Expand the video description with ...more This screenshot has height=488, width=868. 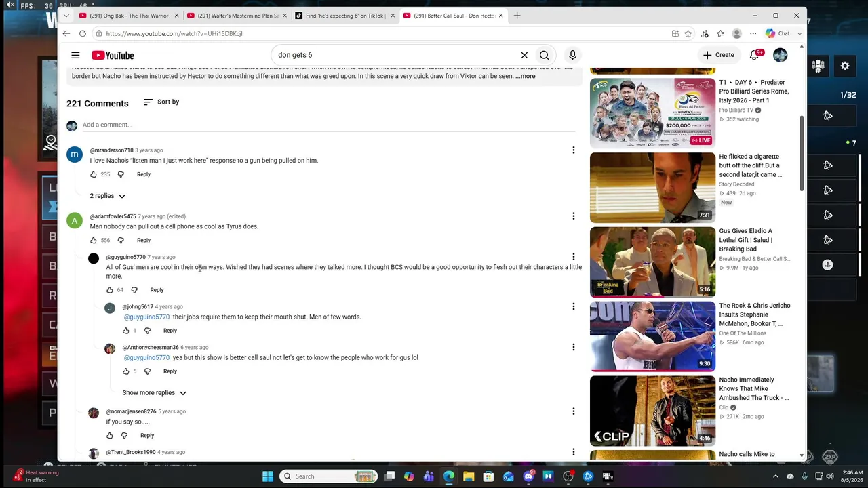[526, 76]
